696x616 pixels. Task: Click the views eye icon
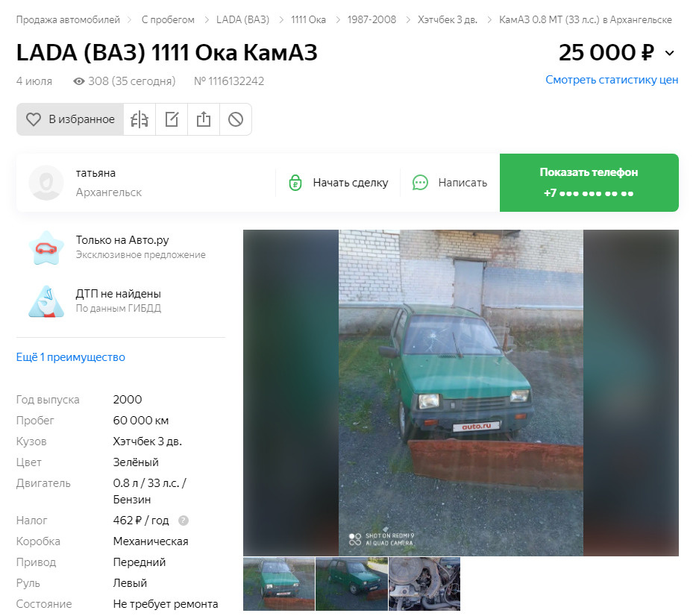tap(78, 81)
